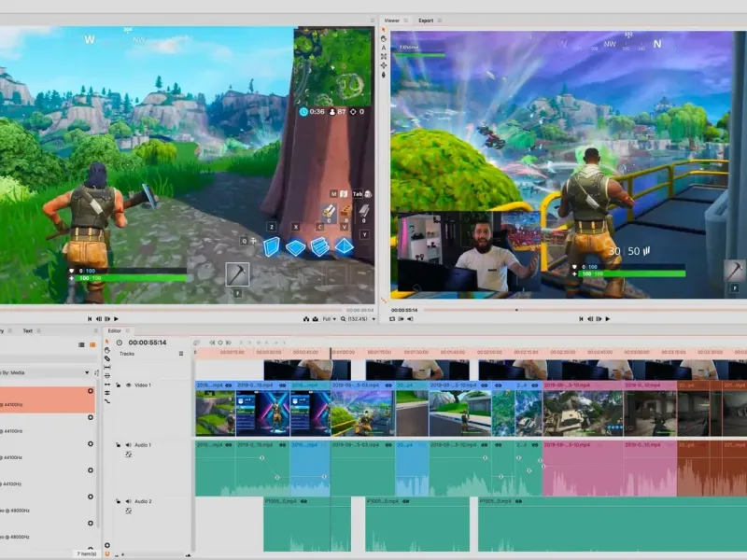Click the sort order icon next to By: Media

pyautogui.click(x=97, y=372)
